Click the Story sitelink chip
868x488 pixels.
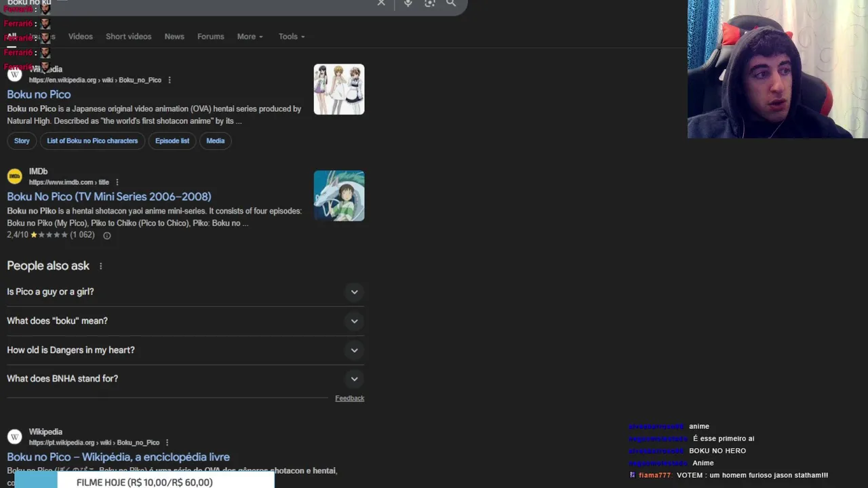point(22,141)
